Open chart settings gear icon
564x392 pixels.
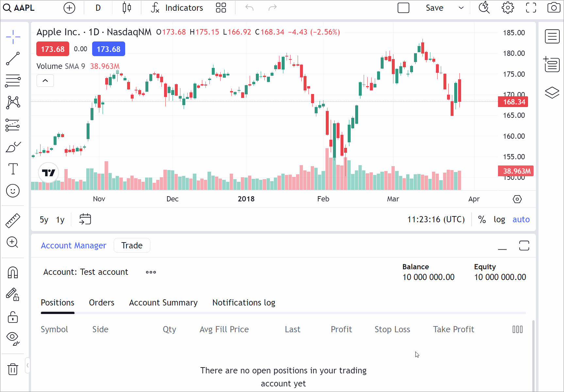[507, 8]
